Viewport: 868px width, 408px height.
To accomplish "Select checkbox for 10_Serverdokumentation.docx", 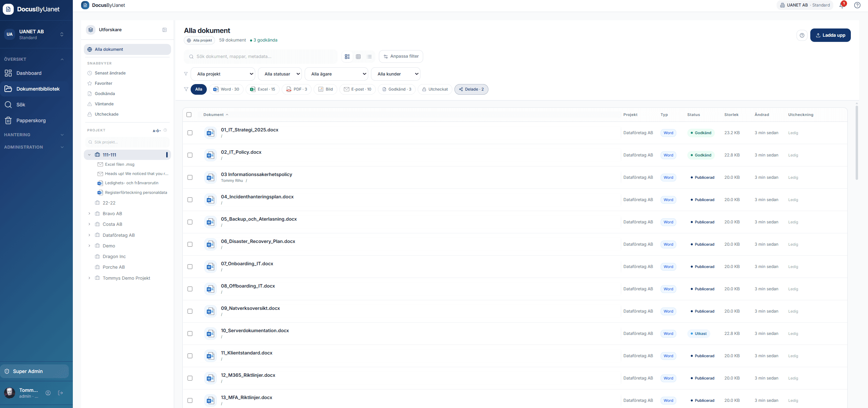I will pyautogui.click(x=190, y=334).
